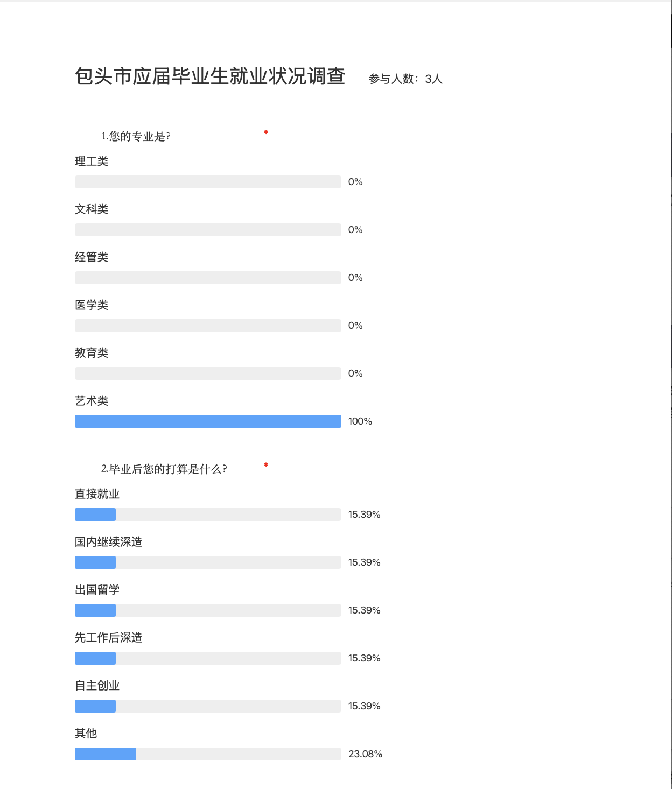Click the 医学类 empty progress bar
672x789 pixels.
(x=208, y=326)
